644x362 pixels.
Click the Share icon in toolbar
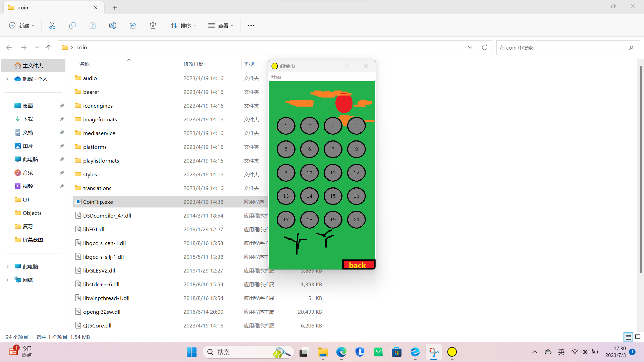pos(133,25)
